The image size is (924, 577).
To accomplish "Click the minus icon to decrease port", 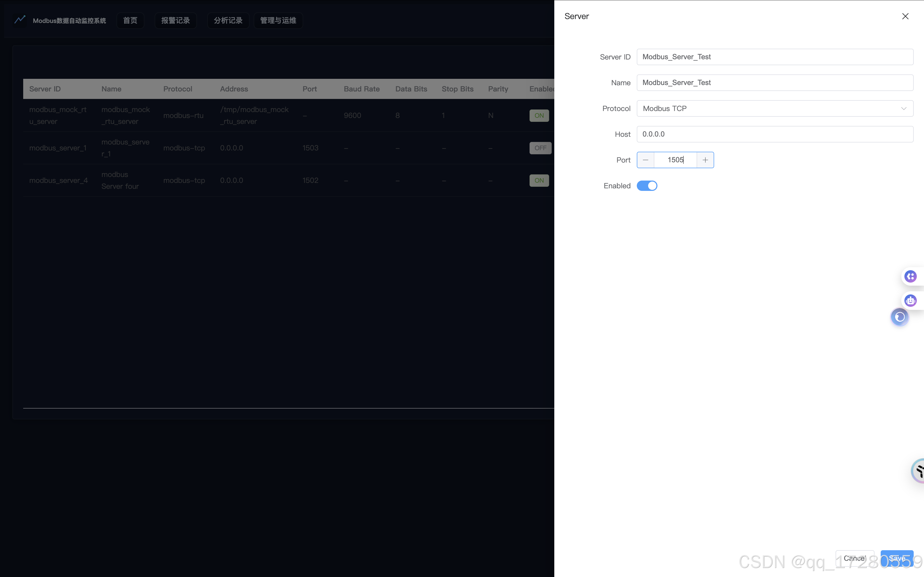I will pyautogui.click(x=646, y=160).
